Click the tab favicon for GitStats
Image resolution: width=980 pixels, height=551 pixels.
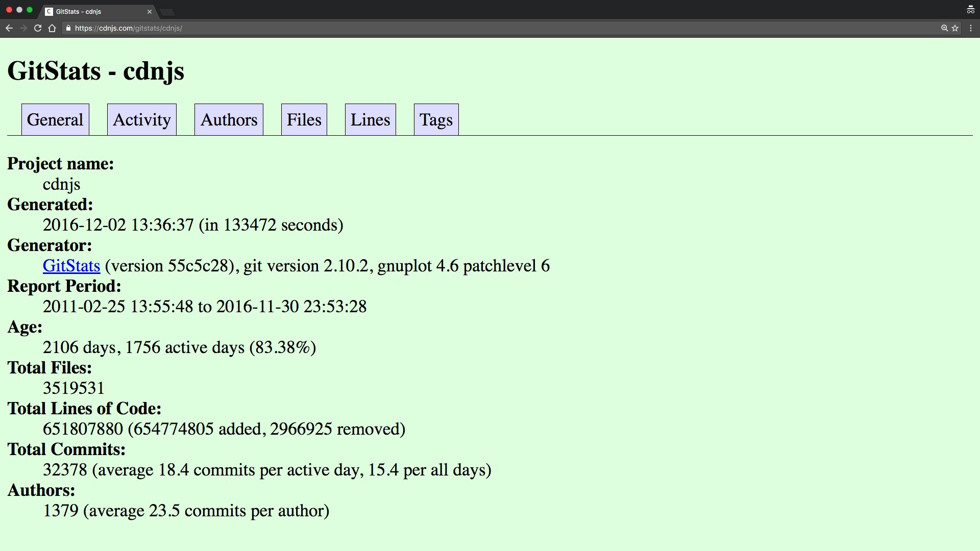(49, 11)
